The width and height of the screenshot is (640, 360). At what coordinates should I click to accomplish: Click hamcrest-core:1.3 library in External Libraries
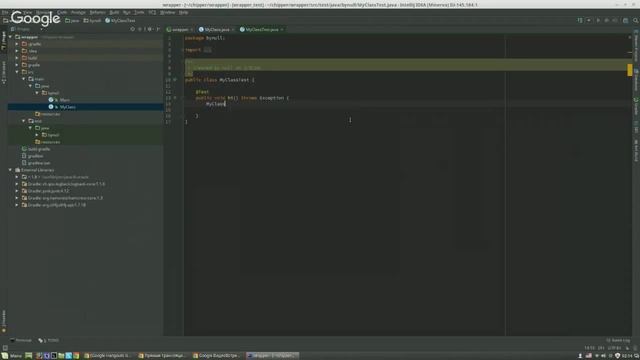(65, 198)
